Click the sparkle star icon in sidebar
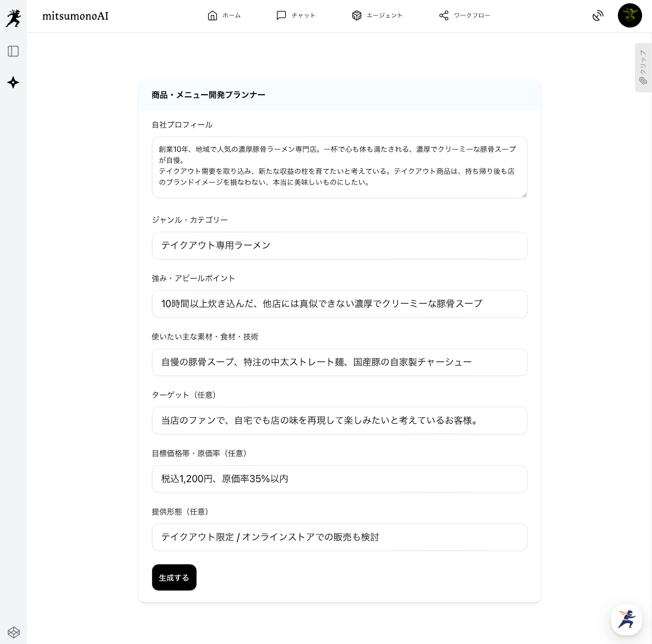The image size is (652, 644). [x=13, y=83]
